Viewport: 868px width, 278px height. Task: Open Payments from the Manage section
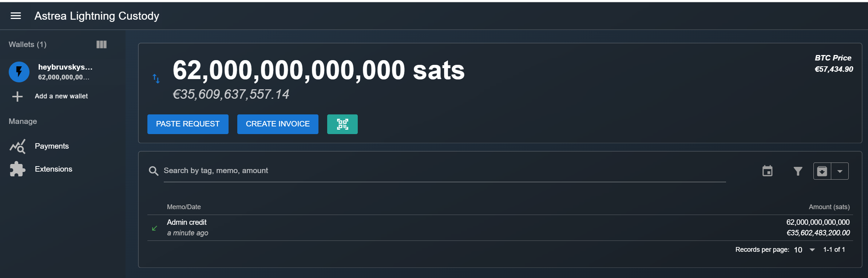(x=52, y=146)
